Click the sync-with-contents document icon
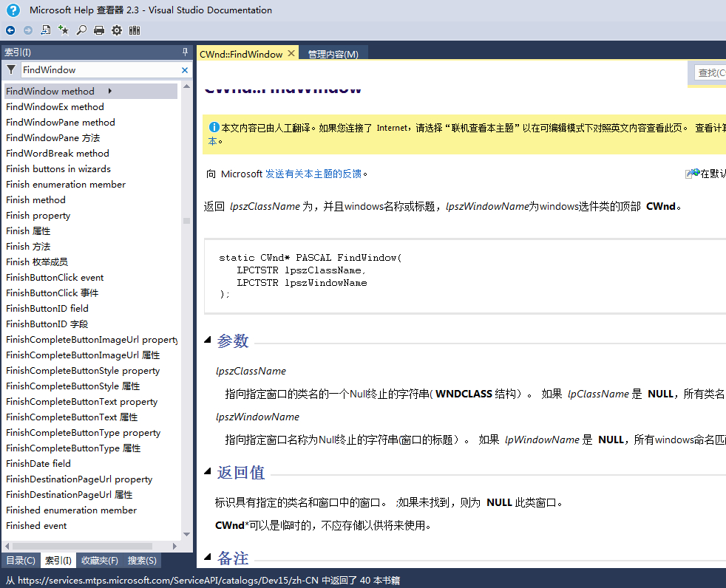 click(45, 30)
